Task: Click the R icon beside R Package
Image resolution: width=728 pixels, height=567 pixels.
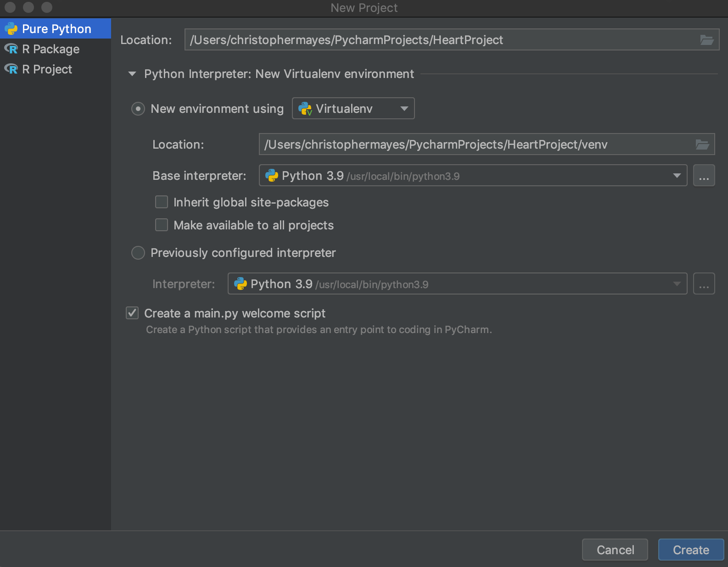Action: click(x=11, y=49)
